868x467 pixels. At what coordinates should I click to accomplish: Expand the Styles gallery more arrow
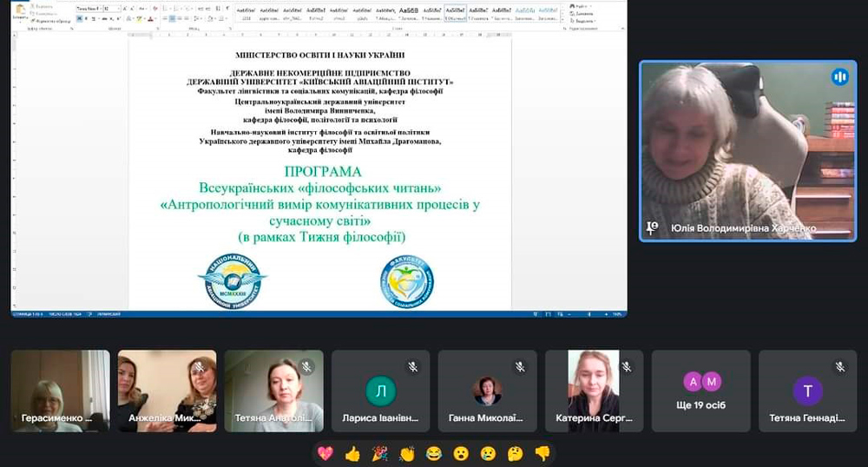(x=563, y=19)
